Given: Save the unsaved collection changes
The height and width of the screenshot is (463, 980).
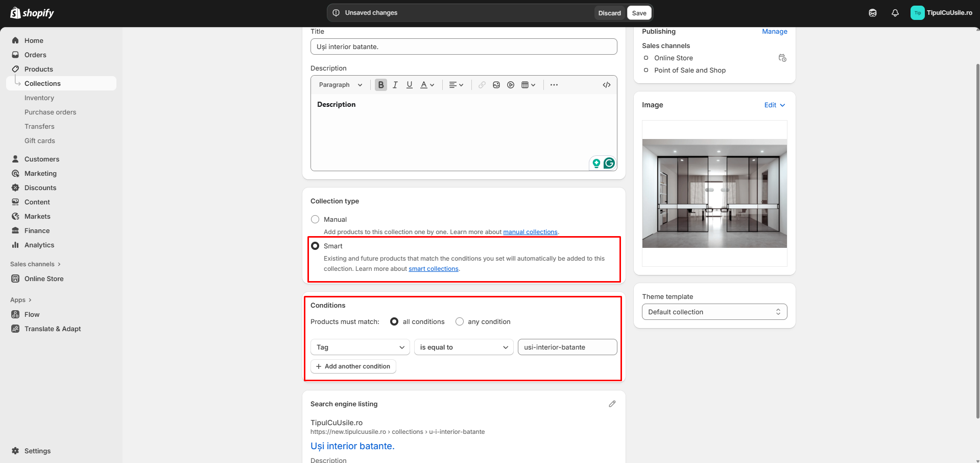Looking at the screenshot, I should pyautogui.click(x=639, y=13).
